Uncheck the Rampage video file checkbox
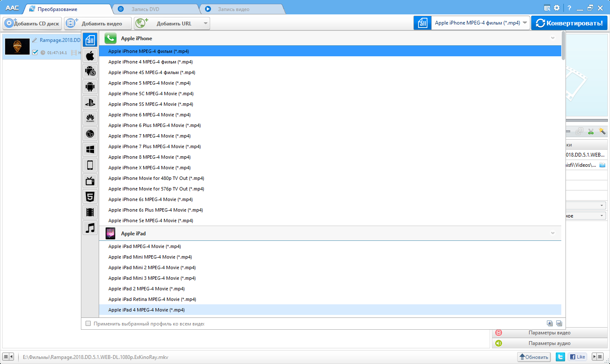Screen dimensions: 610x364 (x=35, y=52)
